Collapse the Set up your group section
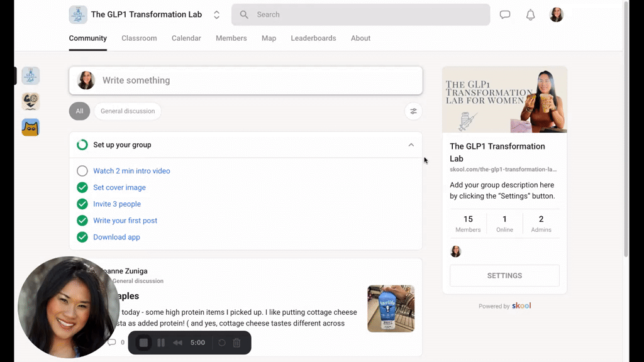644x362 pixels. pyautogui.click(x=411, y=145)
